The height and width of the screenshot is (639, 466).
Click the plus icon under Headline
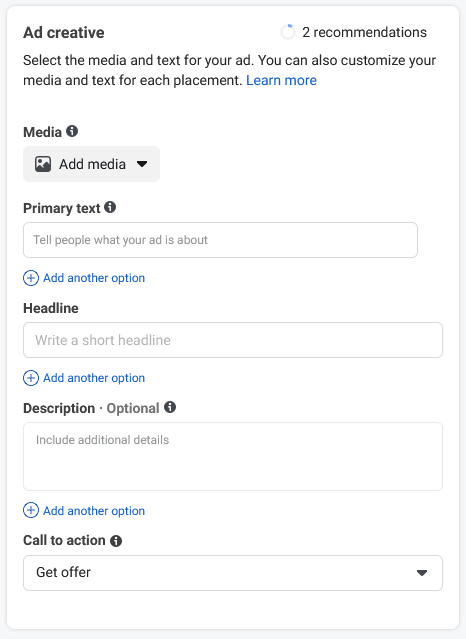pos(31,378)
